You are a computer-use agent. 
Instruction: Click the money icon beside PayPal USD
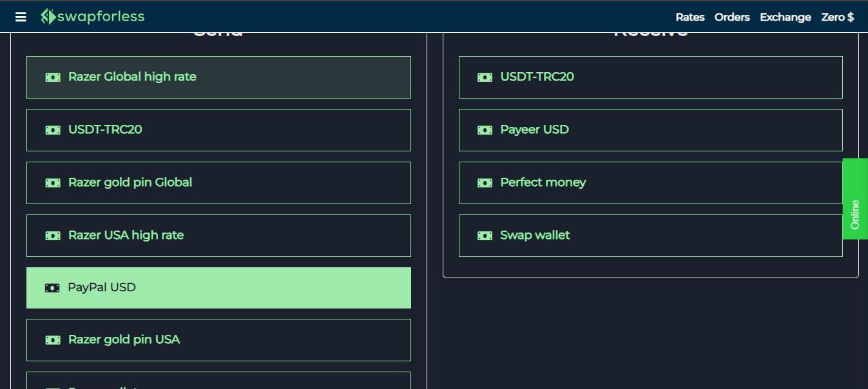tap(52, 287)
